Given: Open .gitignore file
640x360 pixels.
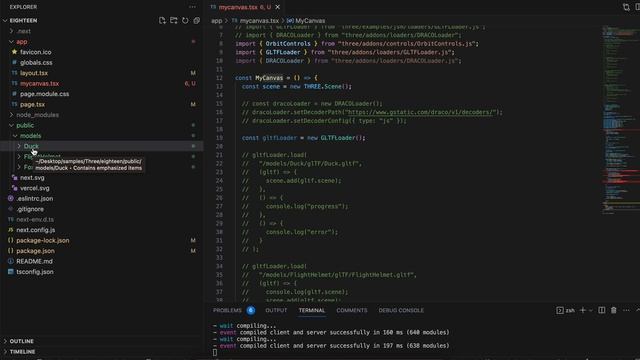Looking at the screenshot, I should click(x=30, y=209).
